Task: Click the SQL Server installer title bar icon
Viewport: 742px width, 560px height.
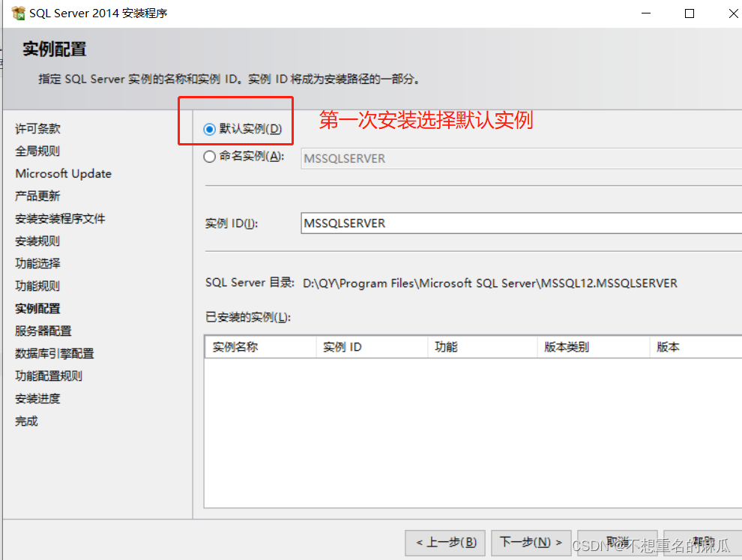Action: coord(16,13)
